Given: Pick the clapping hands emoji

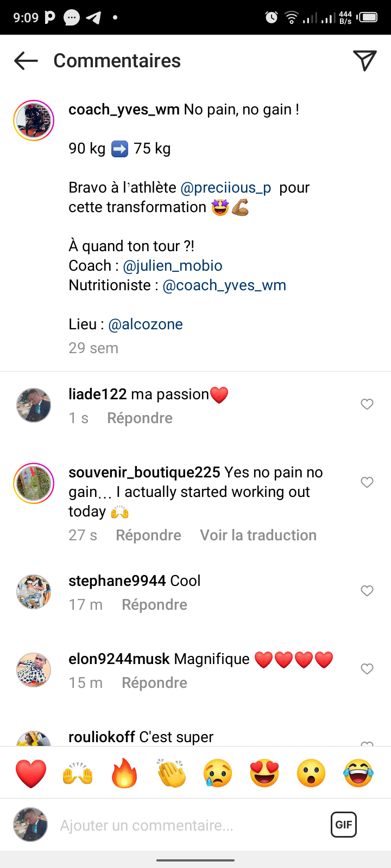Looking at the screenshot, I should coord(171,773).
